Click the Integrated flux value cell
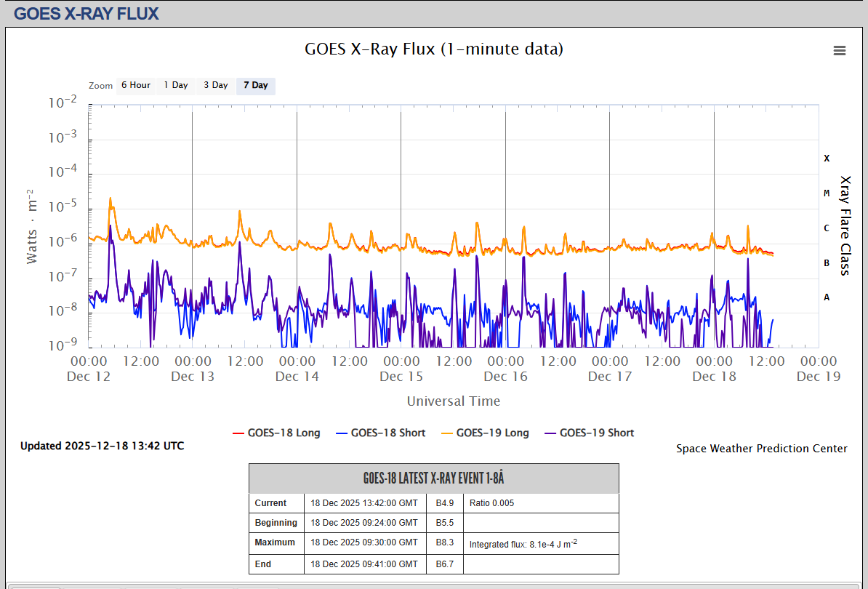868x589 pixels. point(523,543)
